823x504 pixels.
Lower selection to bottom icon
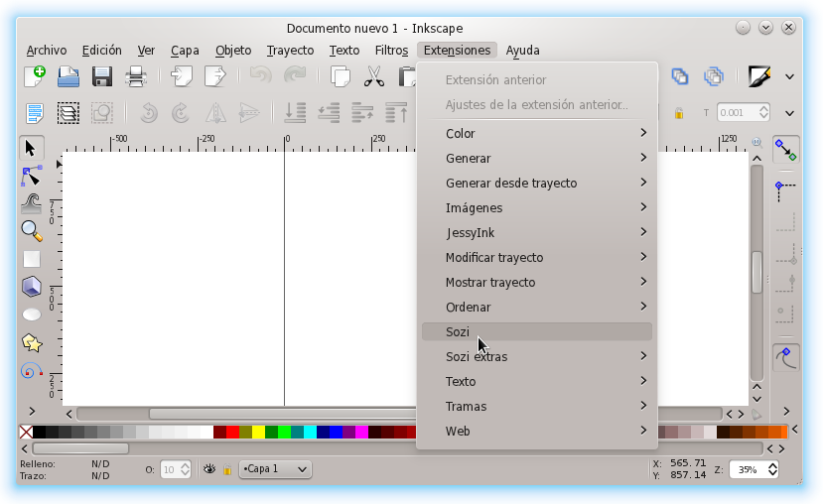click(x=295, y=113)
